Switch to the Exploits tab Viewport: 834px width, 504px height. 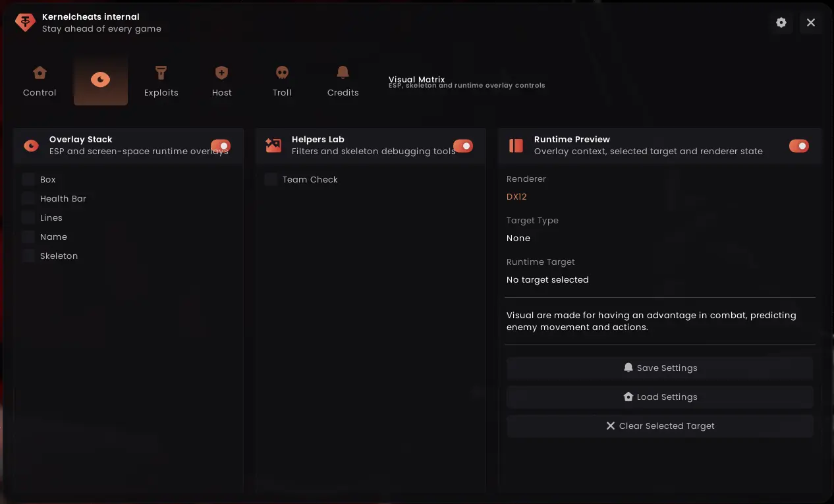(161, 80)
